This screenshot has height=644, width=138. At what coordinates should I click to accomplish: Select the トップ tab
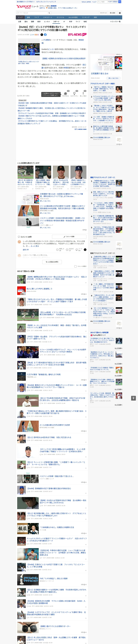[x=20, y=17]
